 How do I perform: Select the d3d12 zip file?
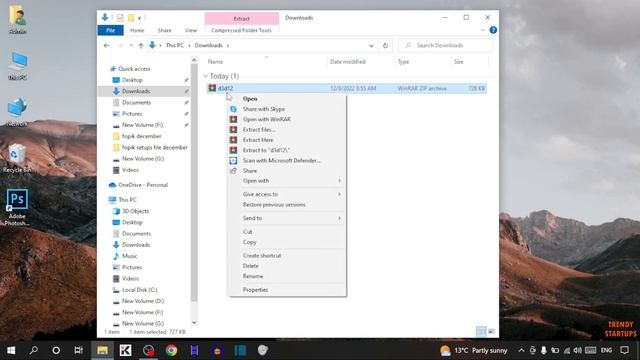coord(347,88)
